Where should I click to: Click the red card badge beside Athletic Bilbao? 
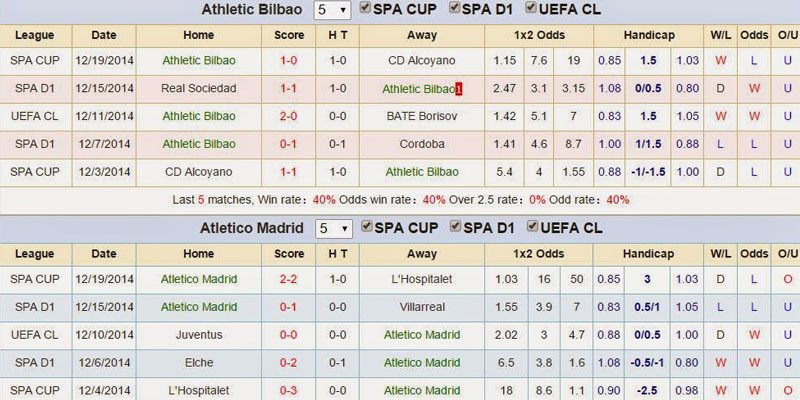459,89
